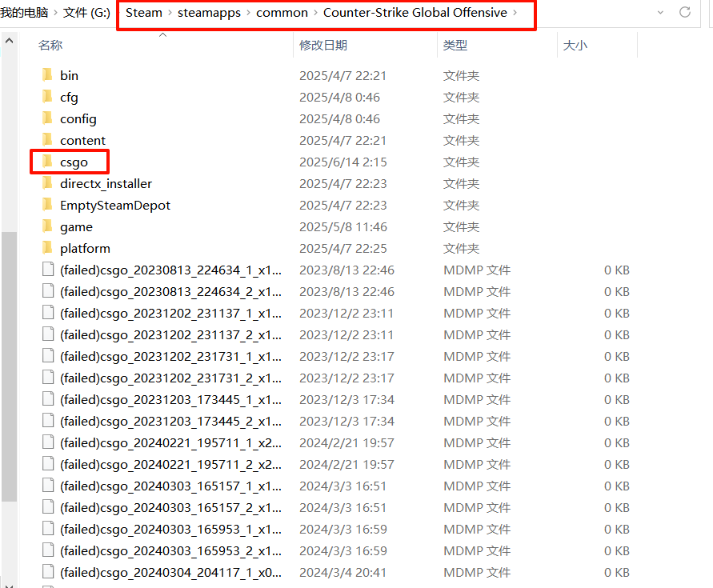The image size is (713, 588).
Task: Sort files by 类型 column header
Action: coord(455,45)
